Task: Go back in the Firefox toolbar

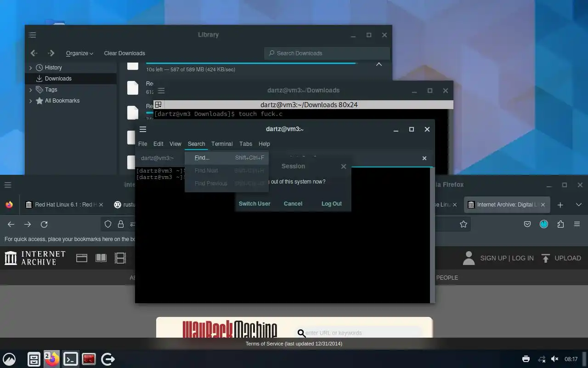Action: click(x=11, y=224)
